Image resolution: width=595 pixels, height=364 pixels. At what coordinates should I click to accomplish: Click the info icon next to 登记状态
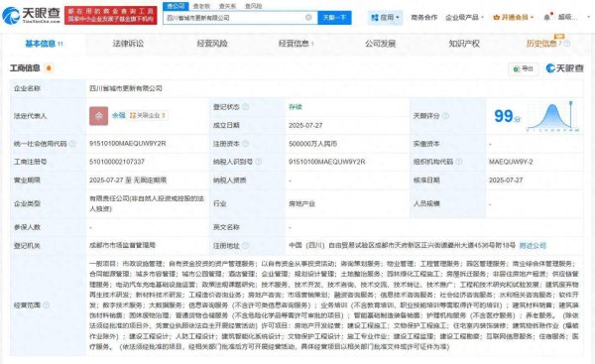tap(246, 107)
